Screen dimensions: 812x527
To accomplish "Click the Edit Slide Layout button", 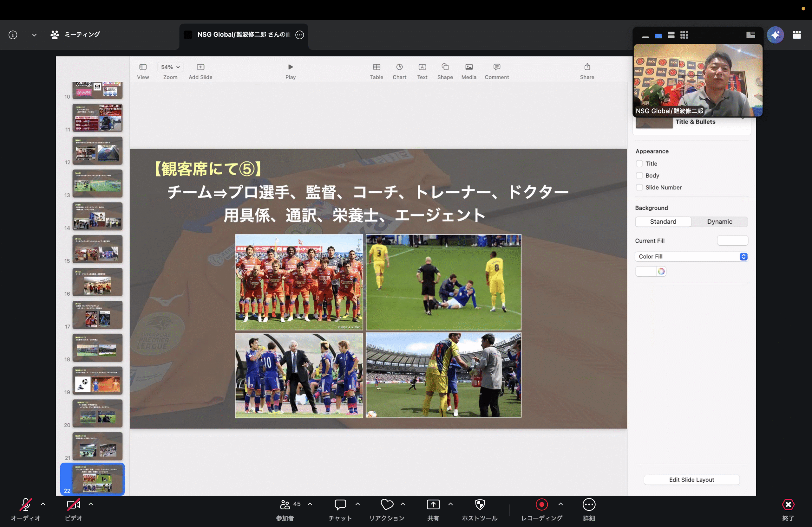I will [x=691, y=479].
